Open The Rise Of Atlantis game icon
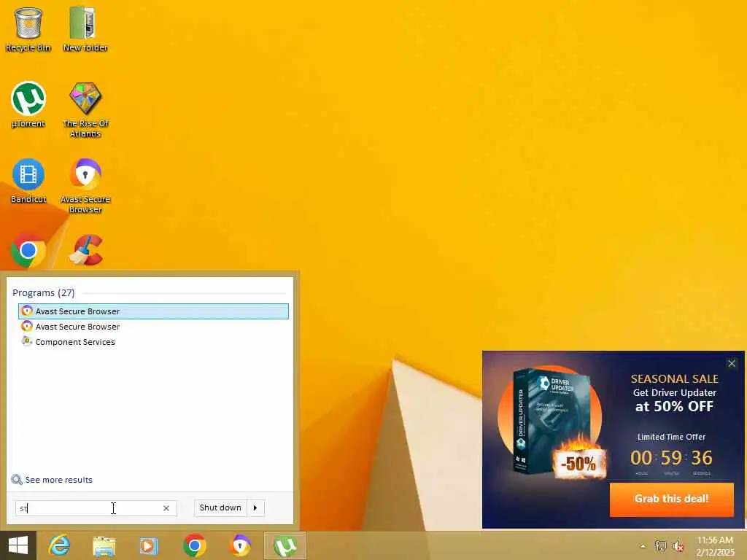Viewport: 747px width, 560px height. coord(85,110)
